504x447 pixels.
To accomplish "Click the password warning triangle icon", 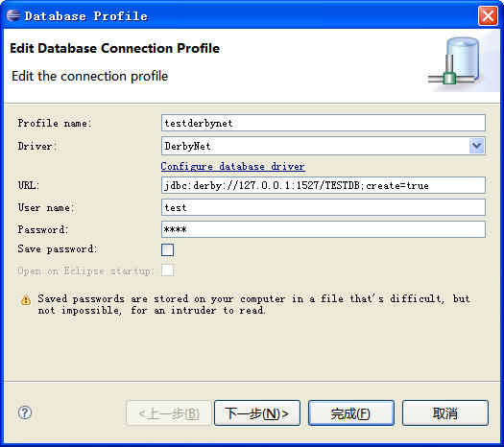I will pos(26,300).
